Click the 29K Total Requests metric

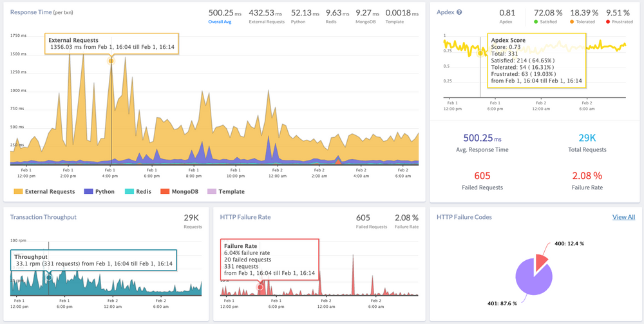[587, 138]
